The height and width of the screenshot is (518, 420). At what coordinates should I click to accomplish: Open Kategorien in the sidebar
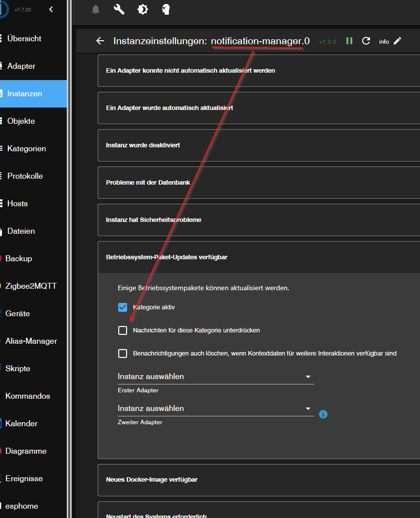(x=33, y=149)
